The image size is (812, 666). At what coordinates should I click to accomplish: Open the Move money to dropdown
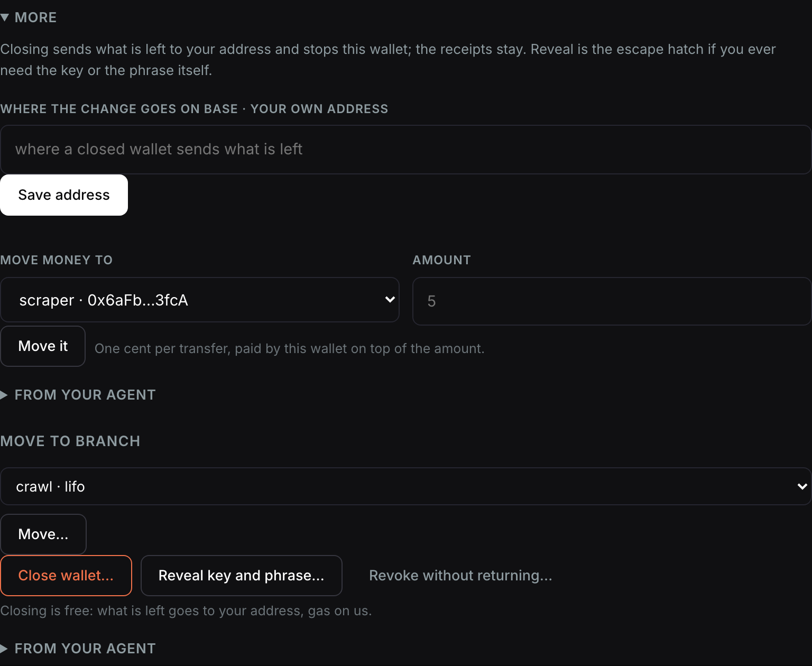200,300
